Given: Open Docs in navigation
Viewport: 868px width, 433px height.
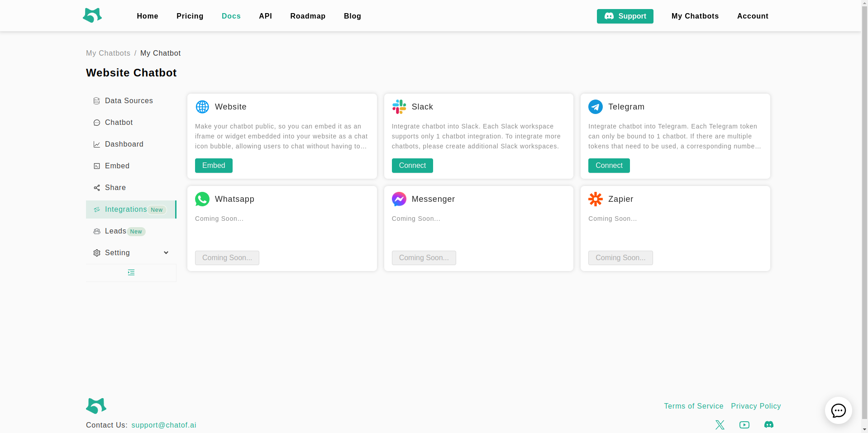Looking at the screenshot, I should pyautogui.click(x=231, y=16).
